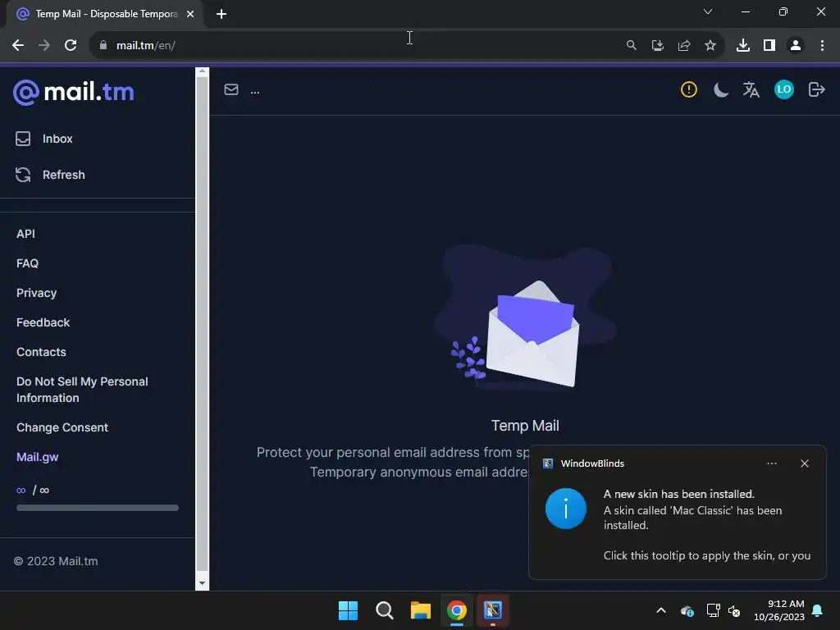Open Windows taskbar search

[385, 610]
